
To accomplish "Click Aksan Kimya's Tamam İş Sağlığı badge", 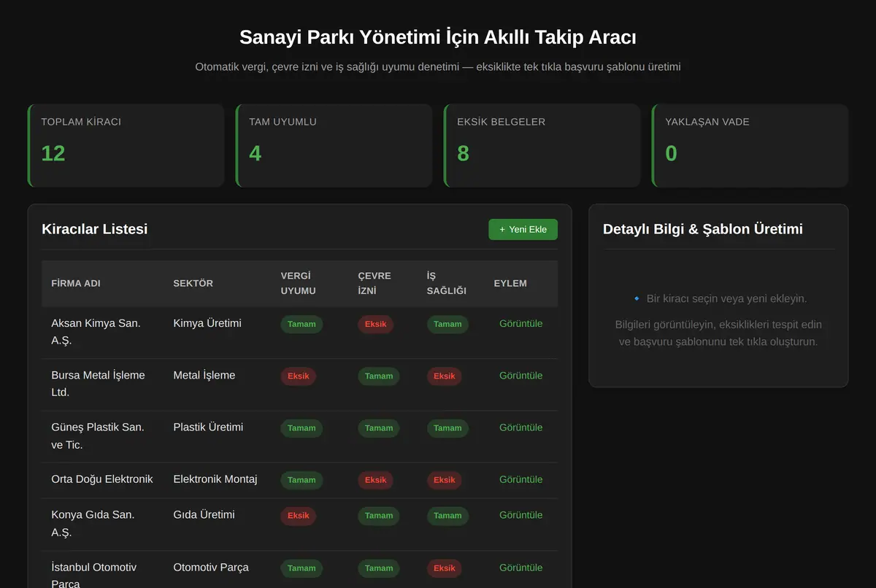I will tap(447, 325).
